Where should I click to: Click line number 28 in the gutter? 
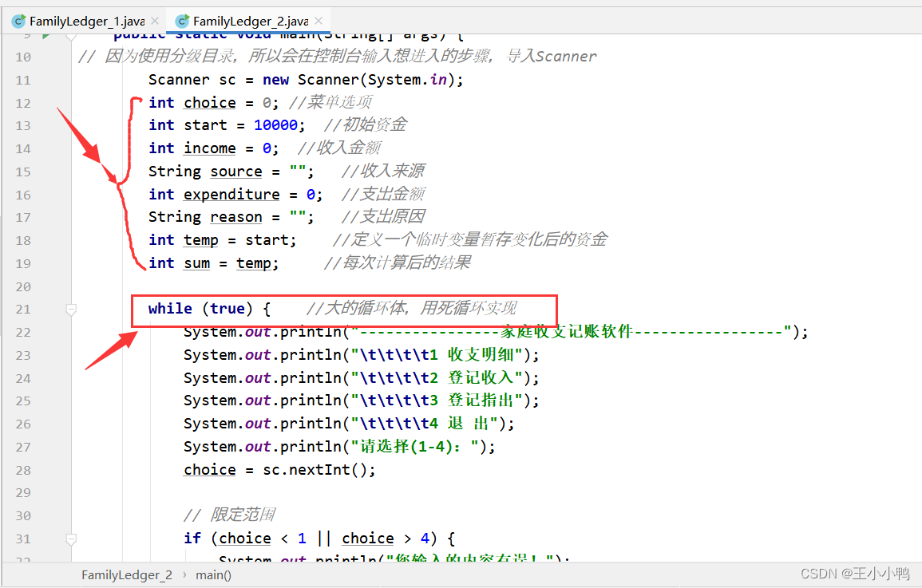(x=23, y=470)
